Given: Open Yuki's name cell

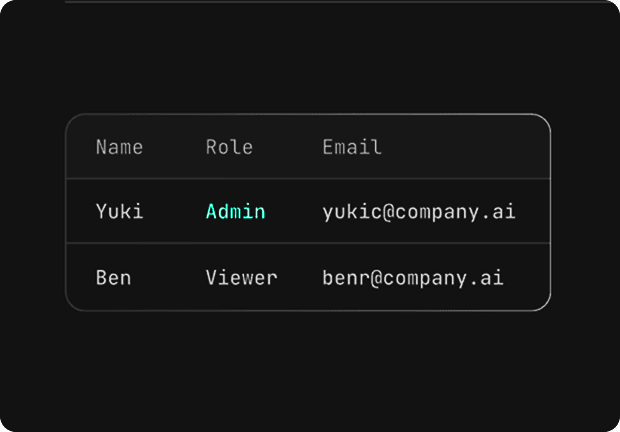Looking at the screenshot, I should [119, 211].
